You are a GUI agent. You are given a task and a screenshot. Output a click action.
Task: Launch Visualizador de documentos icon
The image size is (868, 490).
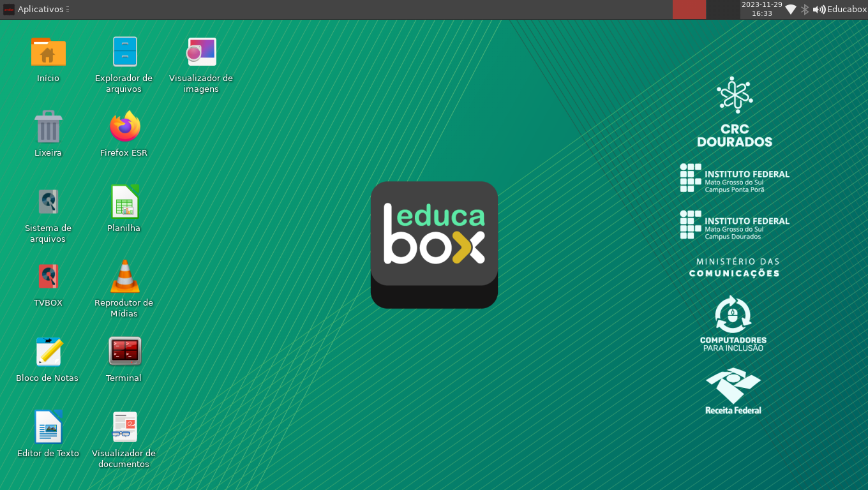[x=124, y=426]
